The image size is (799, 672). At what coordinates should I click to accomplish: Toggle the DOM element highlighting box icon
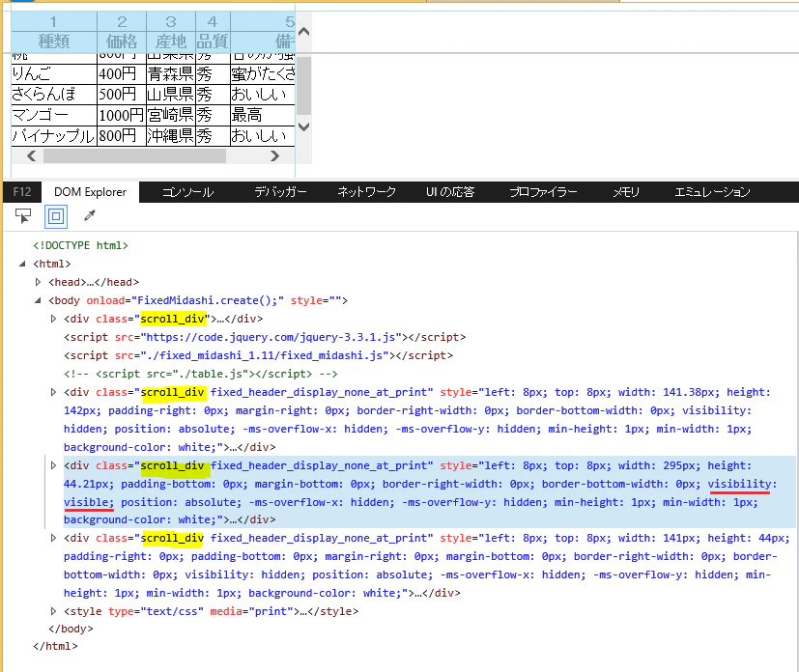click(56, 216)
